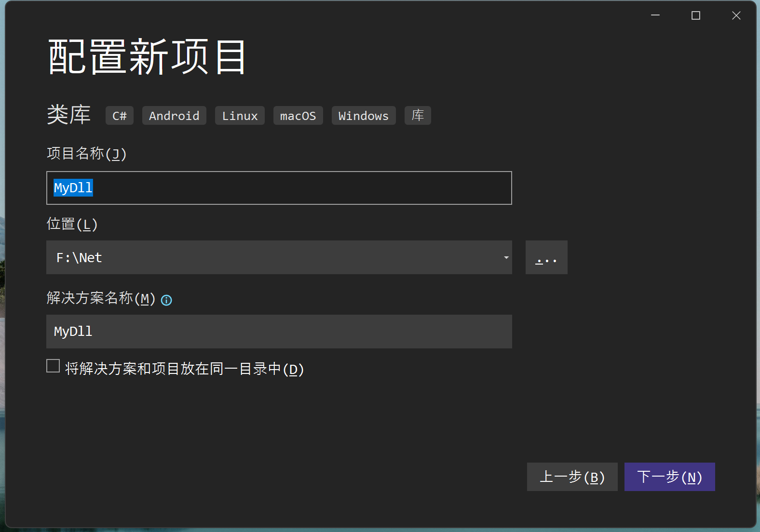
Task: Click the 库 tag
Action: tap(418, 116)
